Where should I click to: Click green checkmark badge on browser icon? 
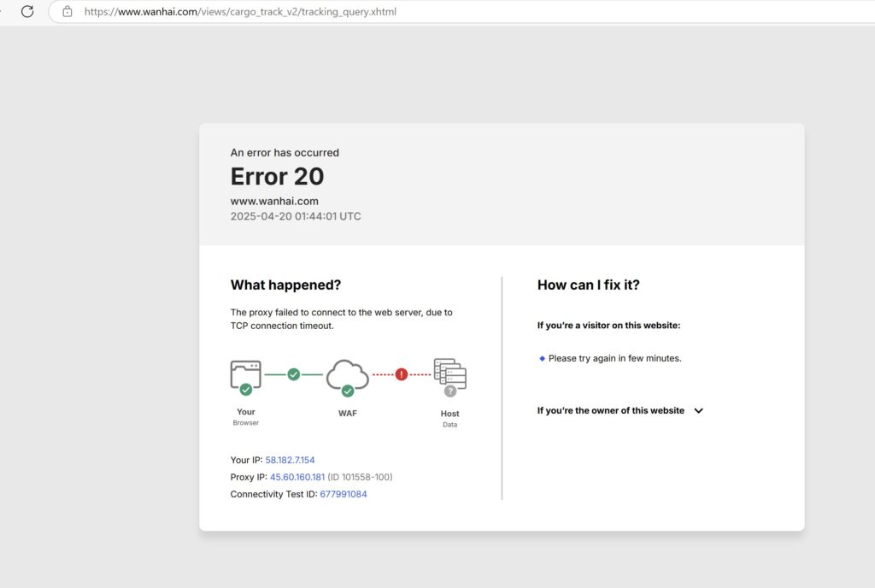245,390
